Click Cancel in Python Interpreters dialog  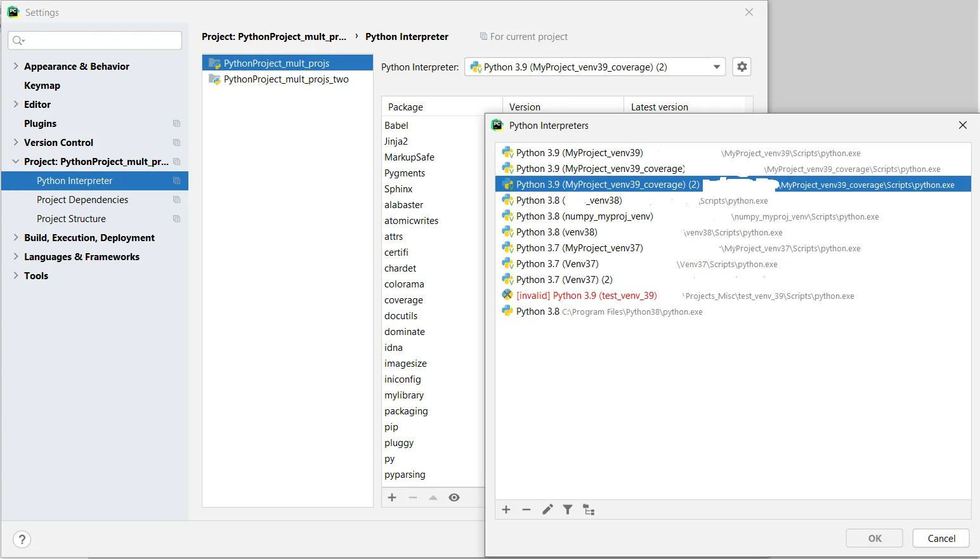pos(941,538)
